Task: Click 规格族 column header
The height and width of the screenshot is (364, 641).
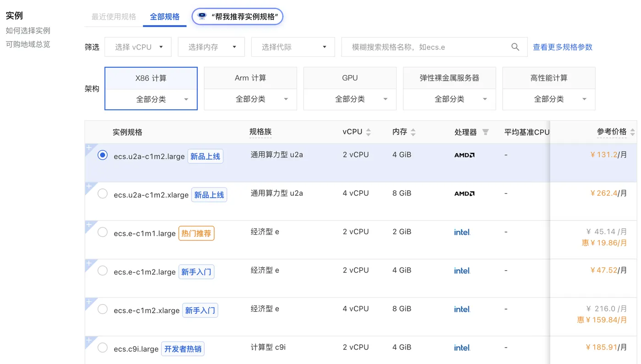Action: tap(261, 132)
